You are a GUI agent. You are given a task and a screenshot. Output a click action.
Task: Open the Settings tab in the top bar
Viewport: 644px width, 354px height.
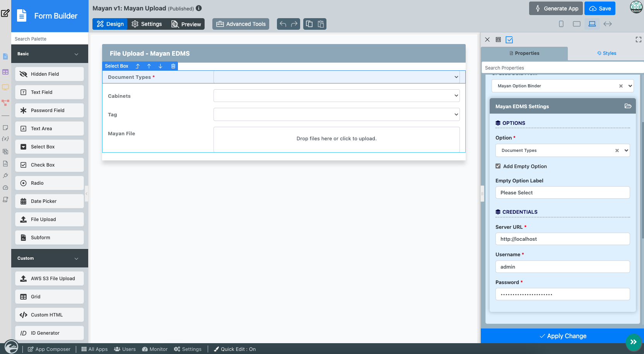click(147, 24)
